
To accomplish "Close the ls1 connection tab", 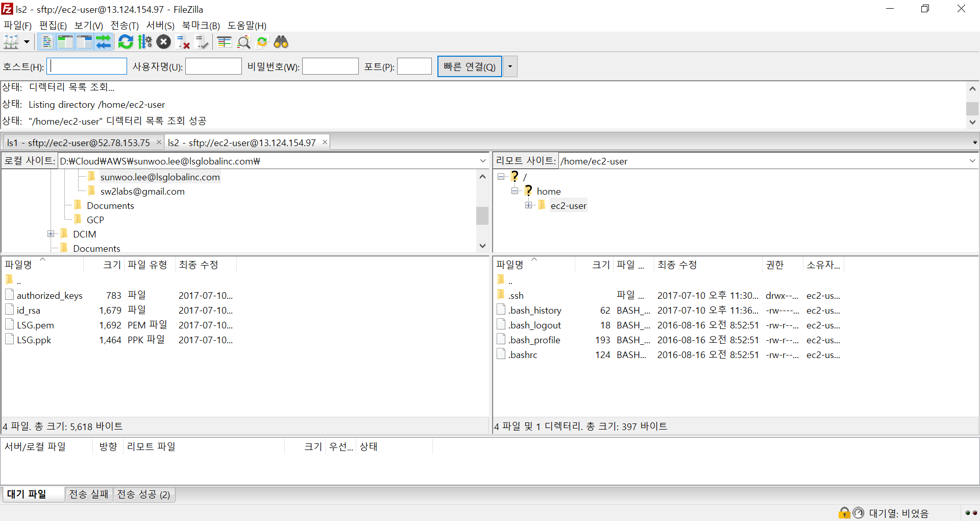I will (x=159, y=142).
